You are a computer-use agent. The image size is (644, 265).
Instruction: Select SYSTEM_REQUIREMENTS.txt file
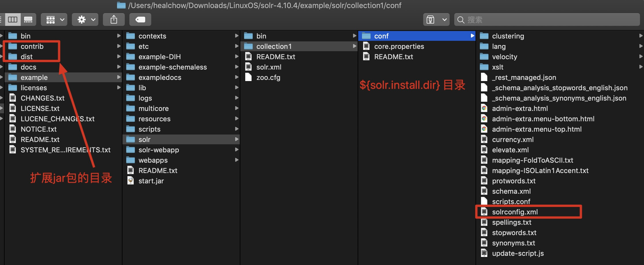click(63, 150)
